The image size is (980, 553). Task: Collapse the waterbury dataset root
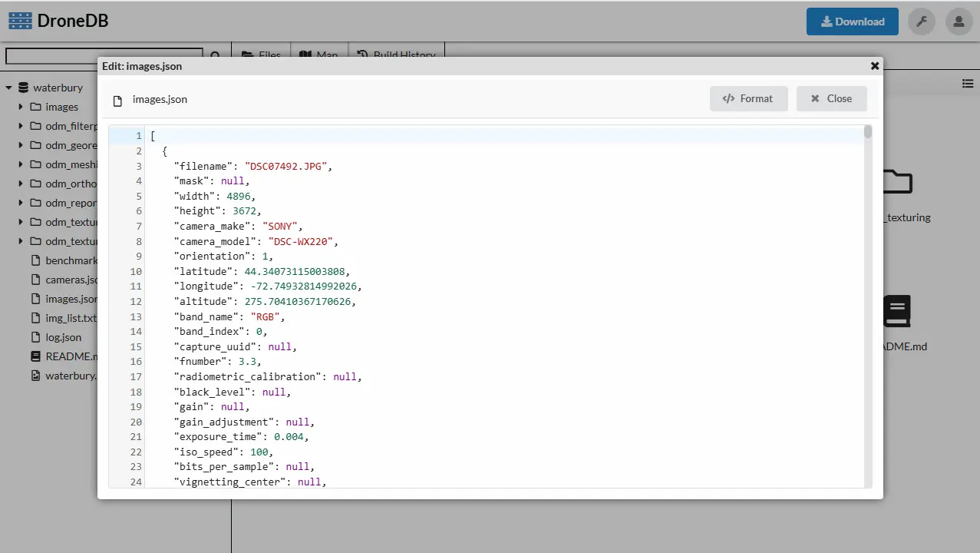(x=8, y=88)
